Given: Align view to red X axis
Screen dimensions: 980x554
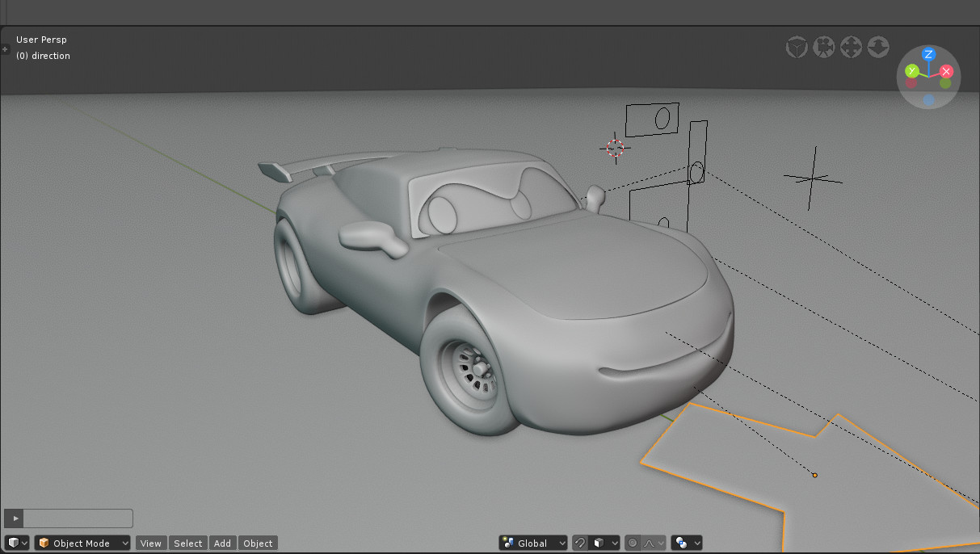Looking at the screenshot, I should 946,71.
